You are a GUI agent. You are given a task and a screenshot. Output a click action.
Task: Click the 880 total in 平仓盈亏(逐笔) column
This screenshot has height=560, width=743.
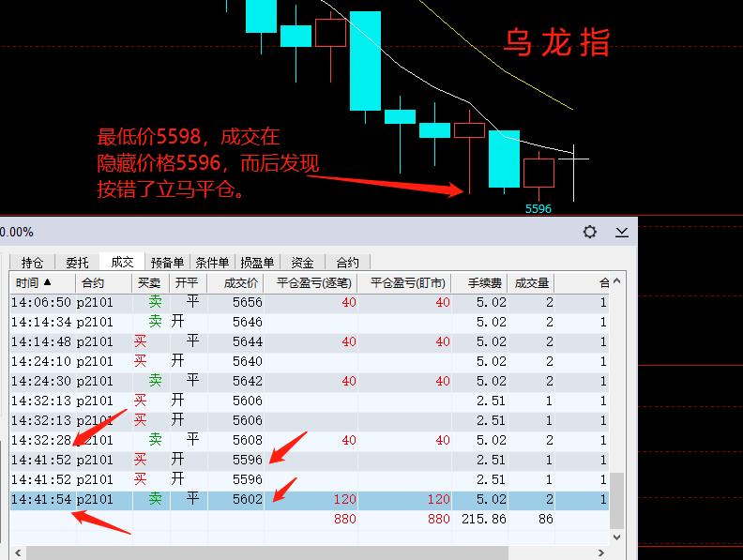pos(344,520)
